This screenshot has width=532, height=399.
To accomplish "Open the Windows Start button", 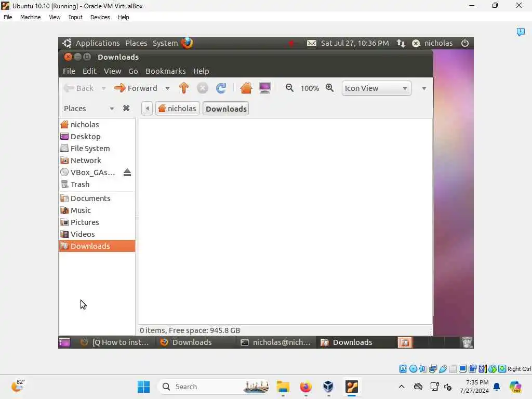I will click(x=144, y=387).
